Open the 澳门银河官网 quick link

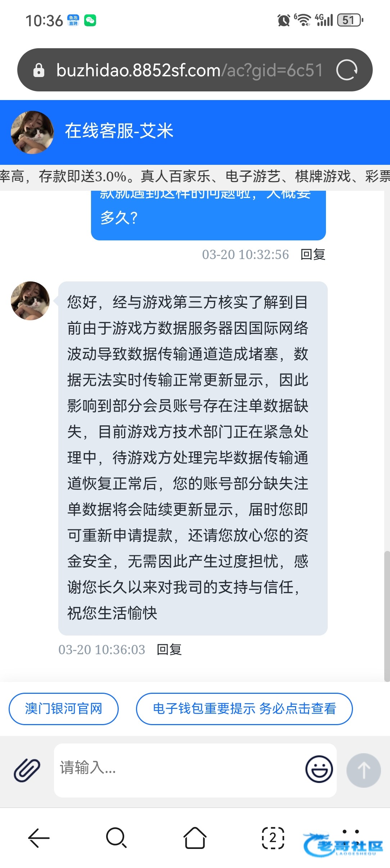(x=64, y=709)
